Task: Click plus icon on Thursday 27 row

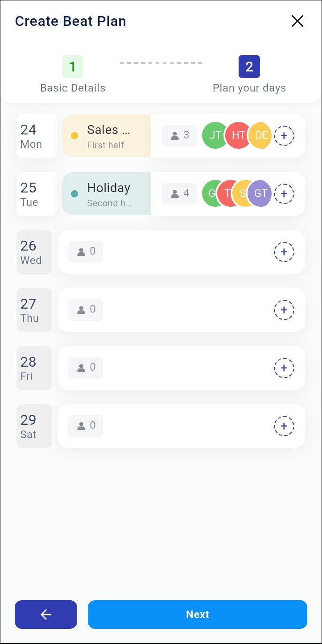Action: [284, 310]
